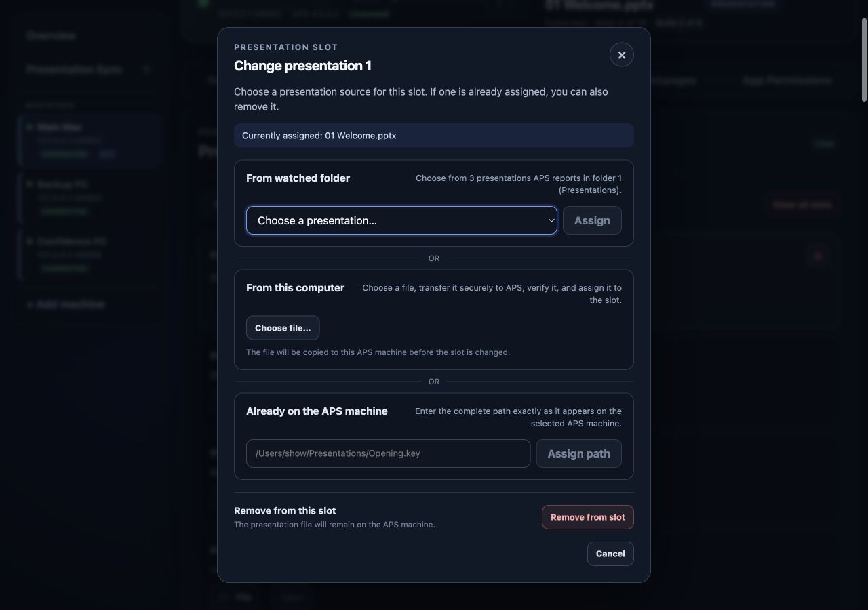Click the Choose file... button
868x610 pixels.
pyautogui.click(x=283, y=328)
